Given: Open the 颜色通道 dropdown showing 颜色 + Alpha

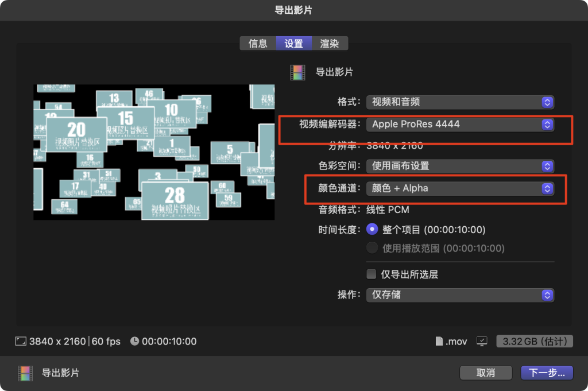Looking at the screenshot, I should click(x=459, y=188).
